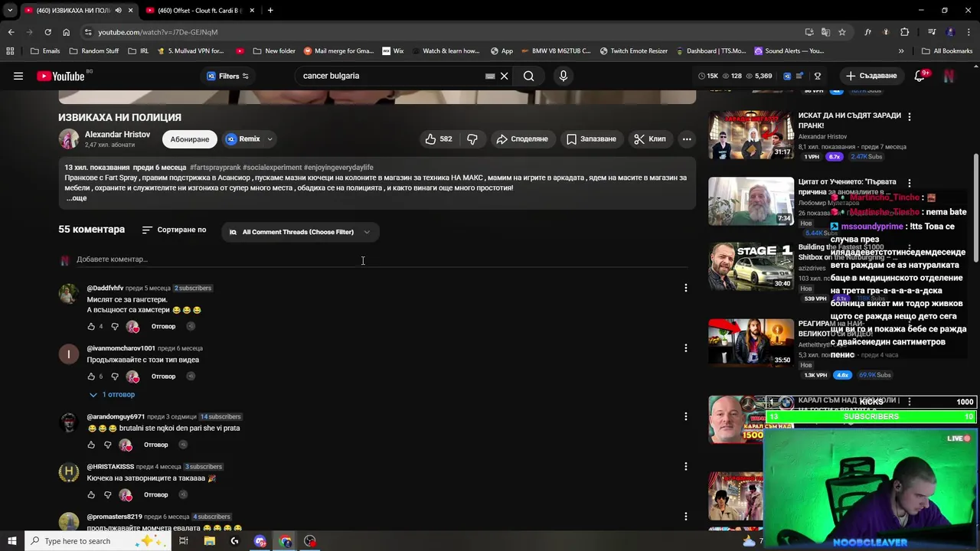Open the Alexandar Hristov channel link
The image size is (980, 551).
coord(117,135)
